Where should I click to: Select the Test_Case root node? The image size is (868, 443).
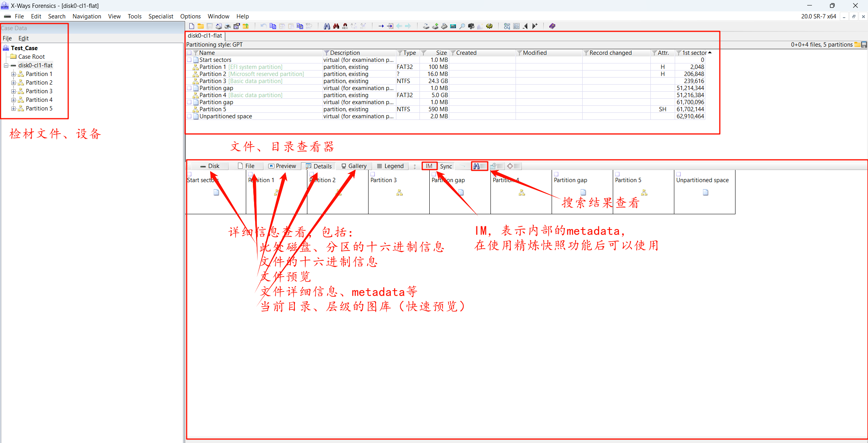click(24, 48)
